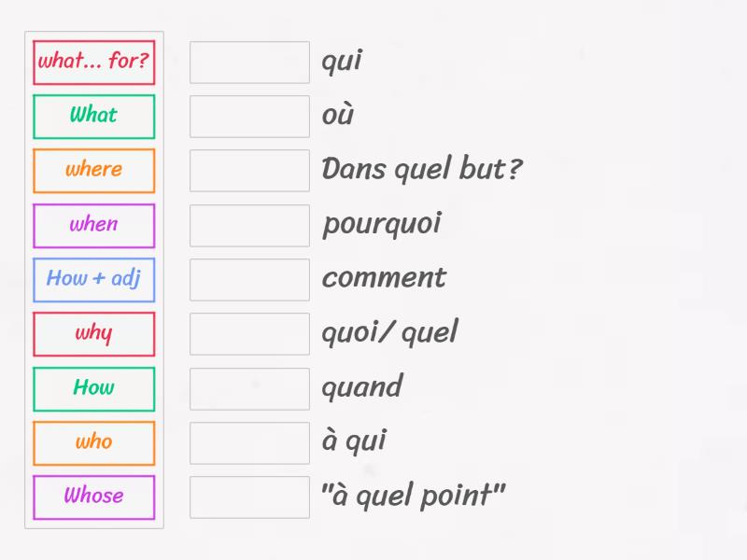Choose the "Whose" tile at the bottom
Viewport: 747px width, 560px height.
tap(93, 497)
